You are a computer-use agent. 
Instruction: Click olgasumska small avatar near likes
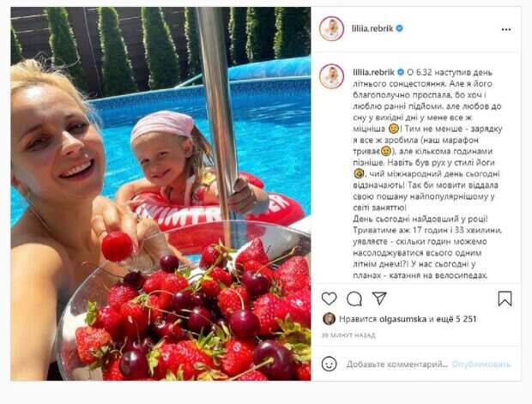click(x=329, y=319)
